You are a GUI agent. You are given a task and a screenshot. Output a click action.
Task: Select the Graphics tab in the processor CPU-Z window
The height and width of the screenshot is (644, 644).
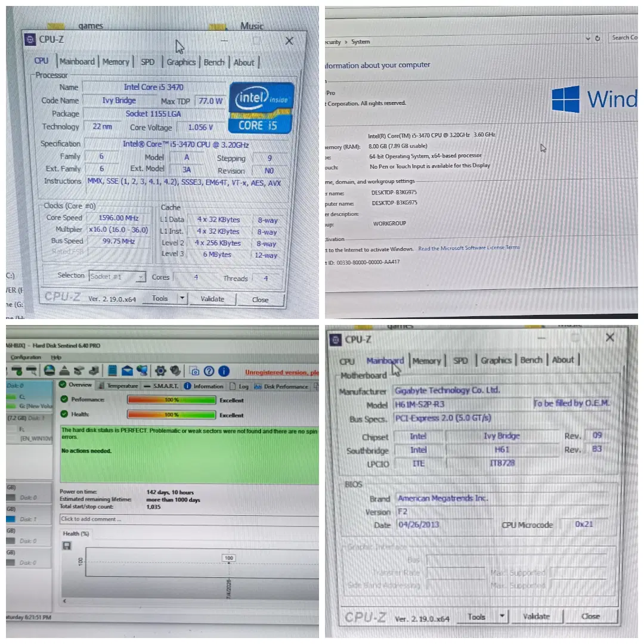tap(181, 62)
